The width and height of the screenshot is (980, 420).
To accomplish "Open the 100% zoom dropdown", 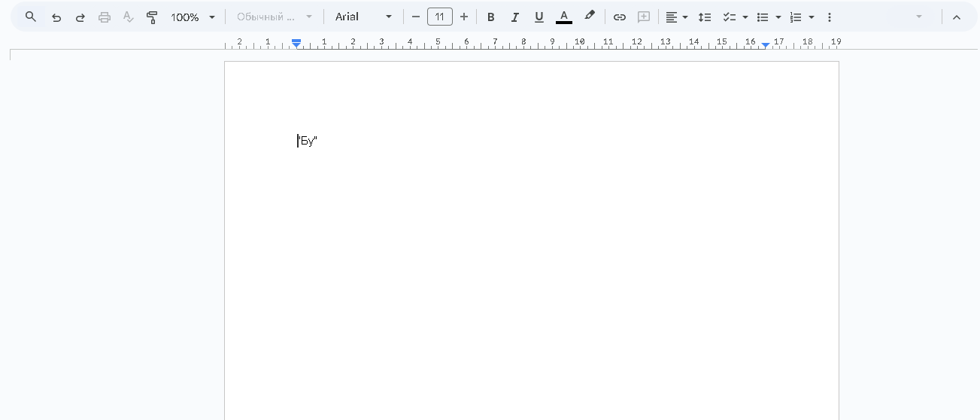I will 193,17.
